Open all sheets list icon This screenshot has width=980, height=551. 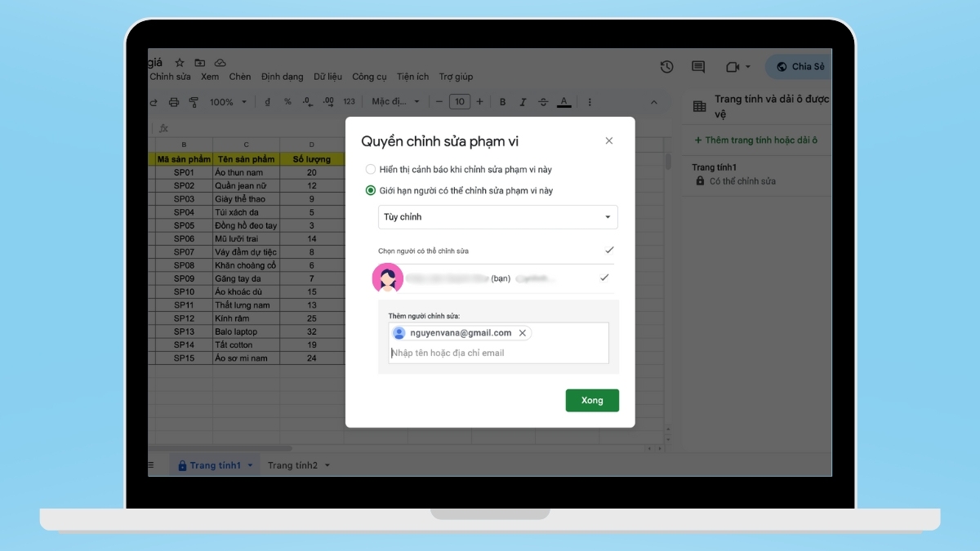150,464
